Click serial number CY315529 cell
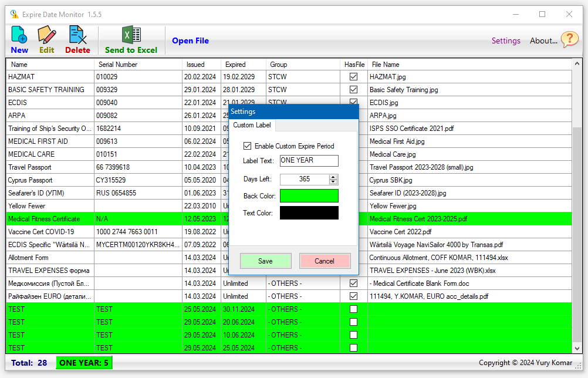 138,180
